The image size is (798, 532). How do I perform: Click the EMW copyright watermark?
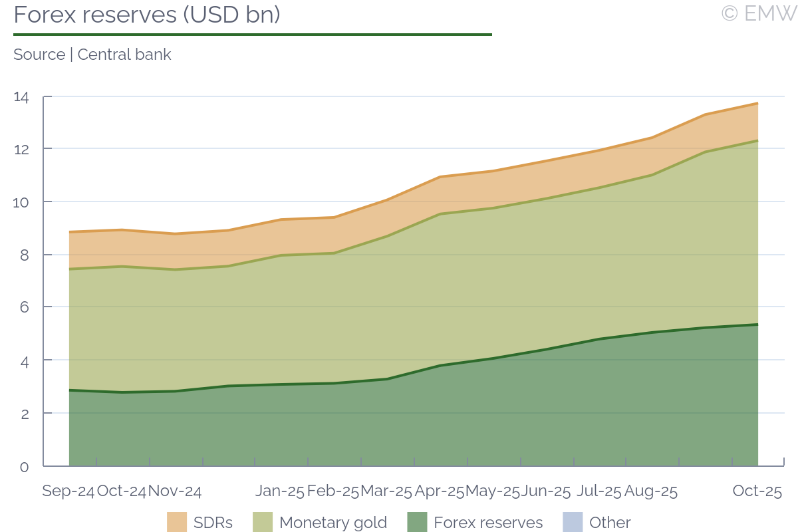tap(758, 13)
